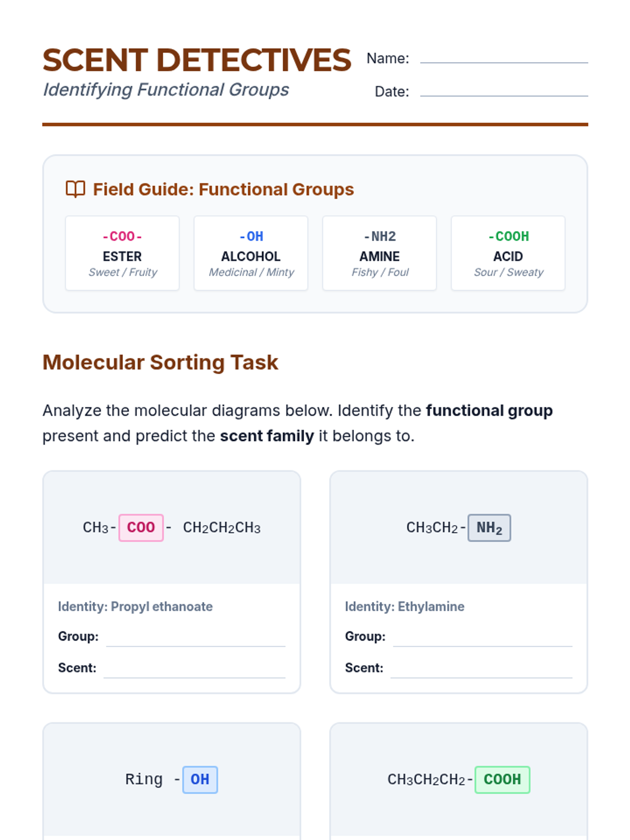Viewport: 630px width, 840px height.
Task: Click the open book icon beside Field Guide
Action: [75, 189]
